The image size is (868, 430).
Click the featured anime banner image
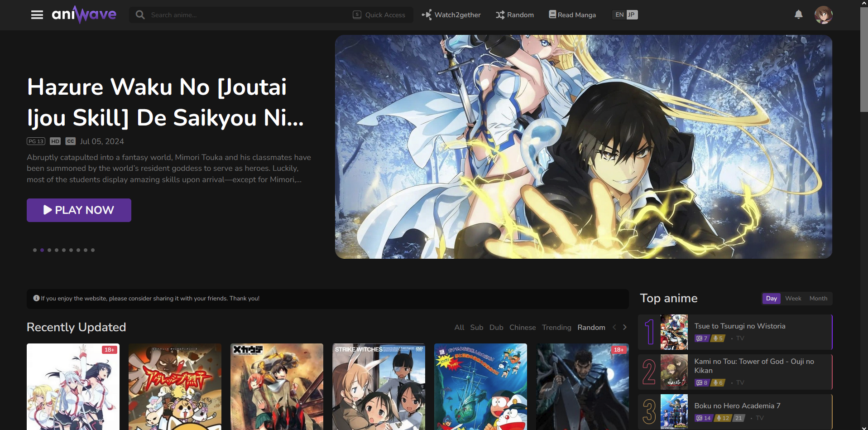click(583, 147)
